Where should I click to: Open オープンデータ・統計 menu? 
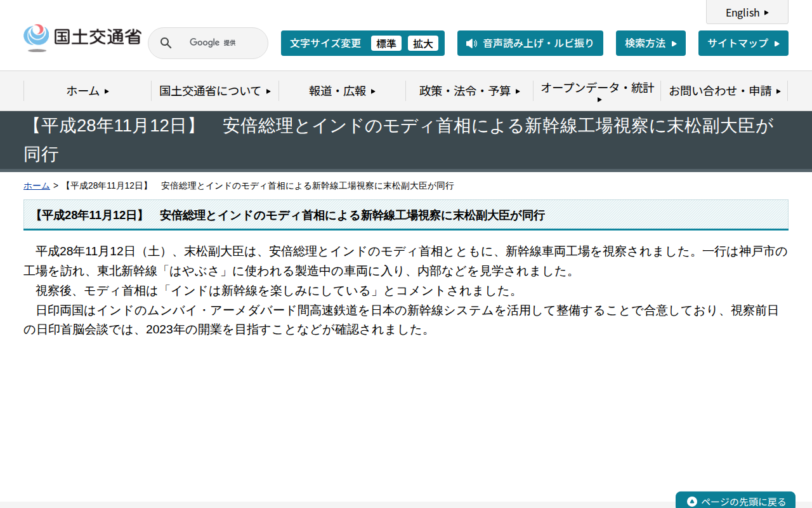tap(597, 91)
